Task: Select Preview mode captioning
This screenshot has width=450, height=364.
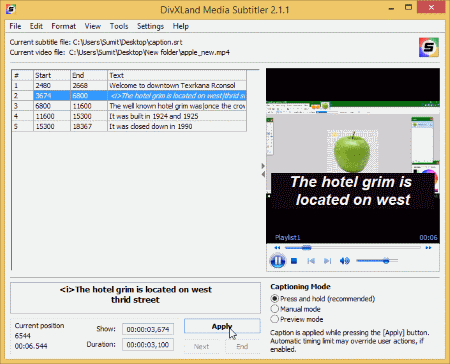Action: tap(297, 319)
